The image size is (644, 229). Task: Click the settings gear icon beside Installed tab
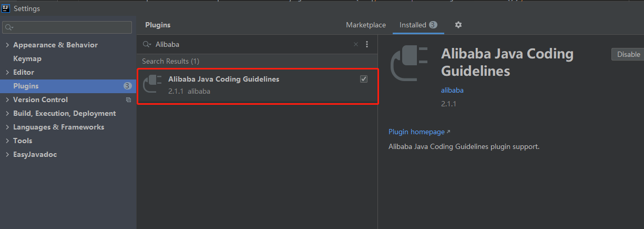click(x=458, y=25)
